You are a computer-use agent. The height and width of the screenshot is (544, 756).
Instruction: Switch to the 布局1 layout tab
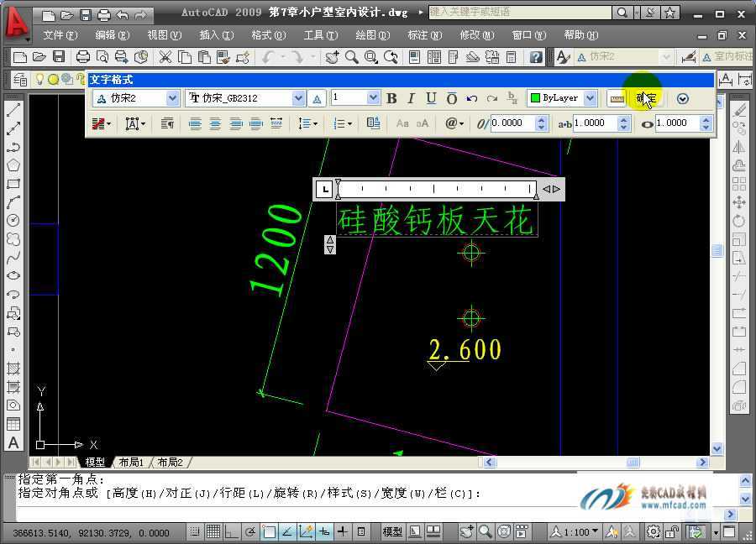(x=131, y=463)
